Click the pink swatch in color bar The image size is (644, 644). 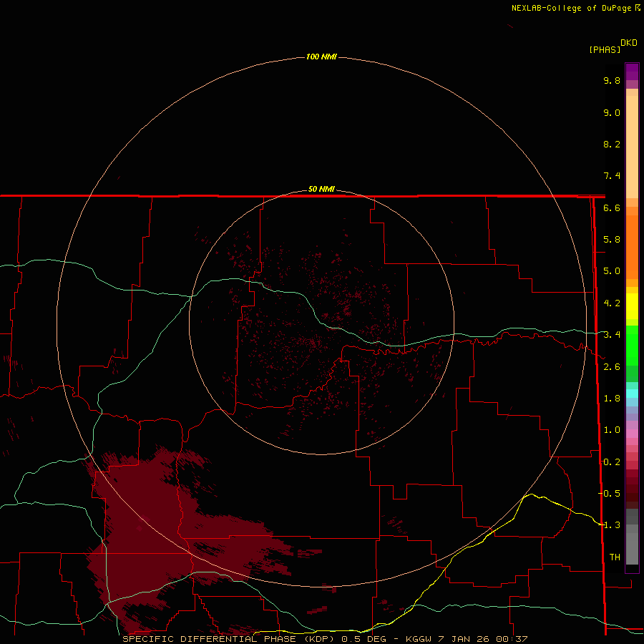click(x=632, y=434)
